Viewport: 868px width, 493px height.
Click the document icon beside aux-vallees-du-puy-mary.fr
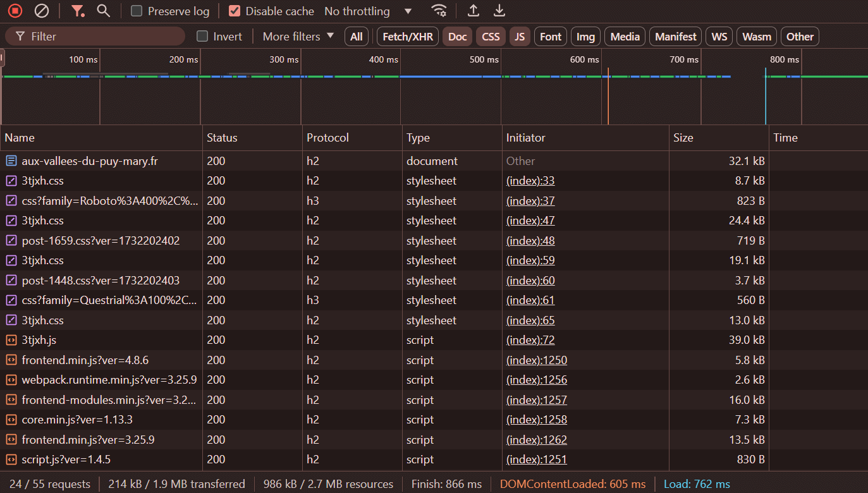[11, 161]
